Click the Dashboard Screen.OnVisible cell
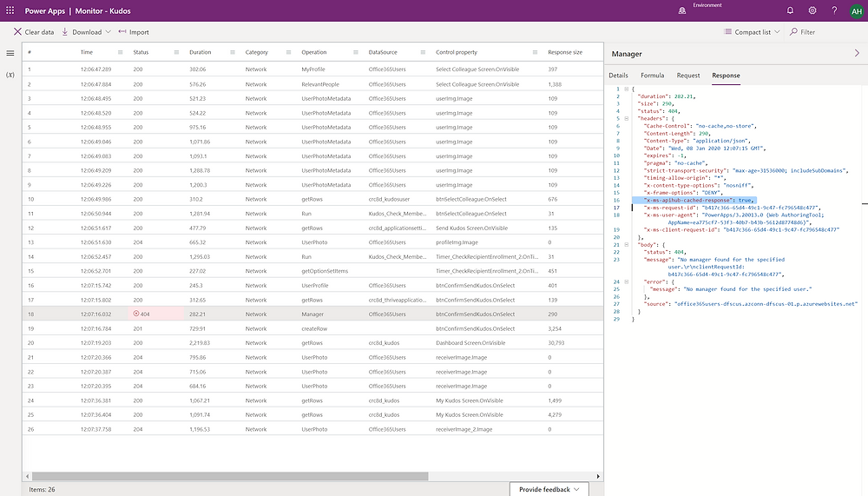The width and height of the screenshot is (868, 496). click(470, 343)
